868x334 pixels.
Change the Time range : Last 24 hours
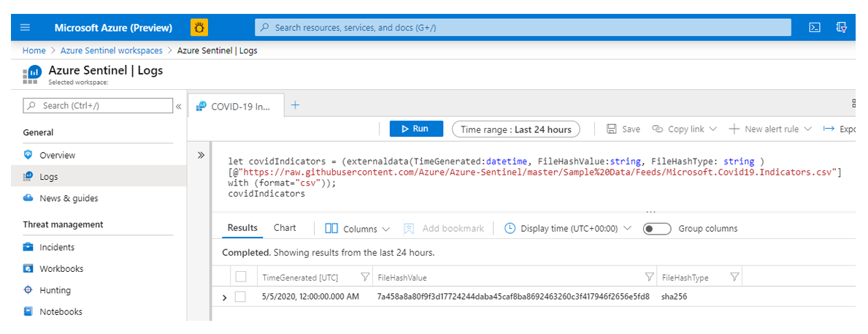pos(516,129)
